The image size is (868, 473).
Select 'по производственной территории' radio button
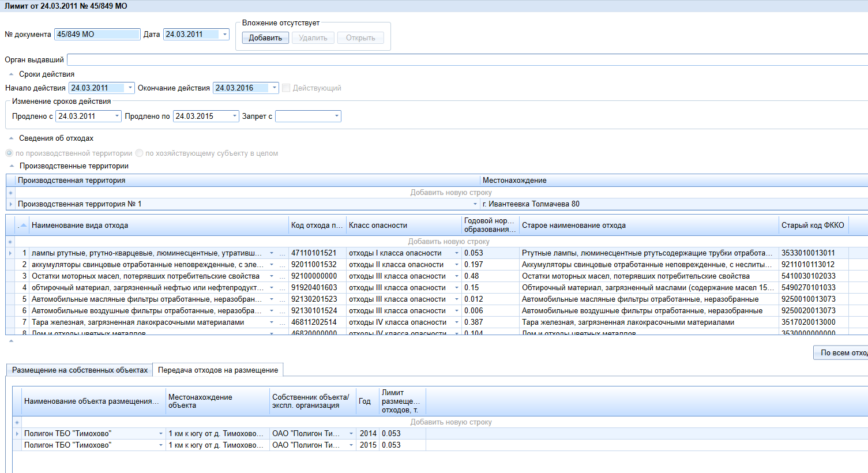[x=9, y=153]
